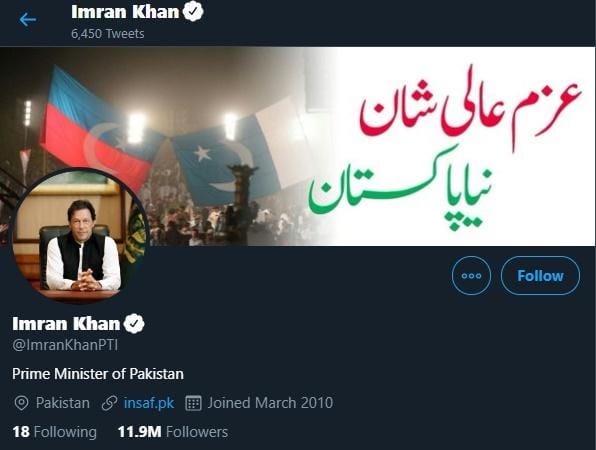Click the Imran Khan header title
The image size is (596, 450).
[125, 12]
